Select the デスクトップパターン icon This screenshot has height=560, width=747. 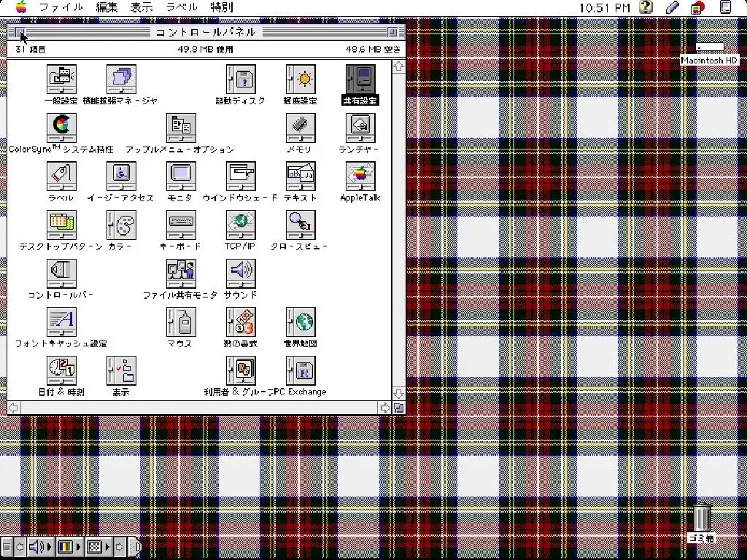pos(61,225)
